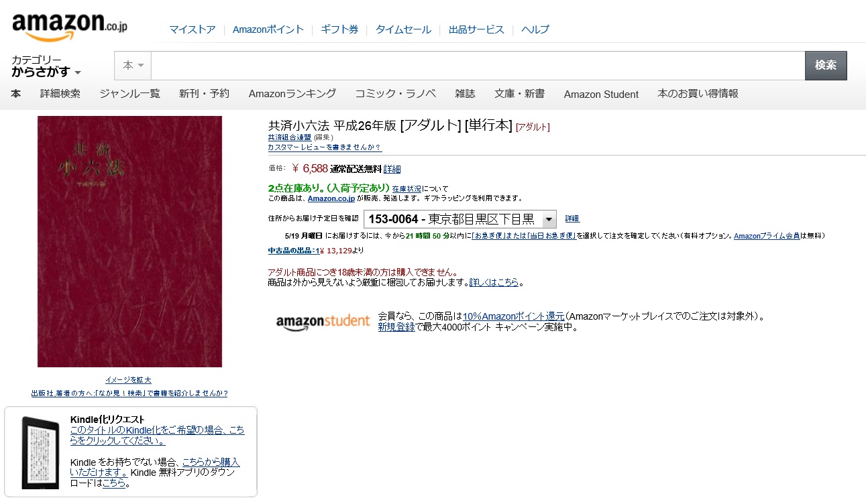Expand the カテゴリーからさがす menu

tap(46, 66)
